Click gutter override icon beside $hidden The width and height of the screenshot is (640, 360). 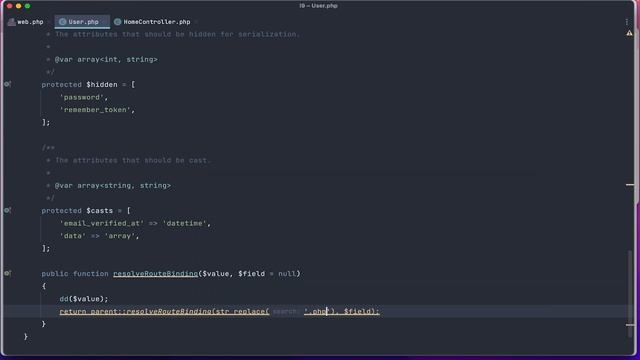[7, 84]
